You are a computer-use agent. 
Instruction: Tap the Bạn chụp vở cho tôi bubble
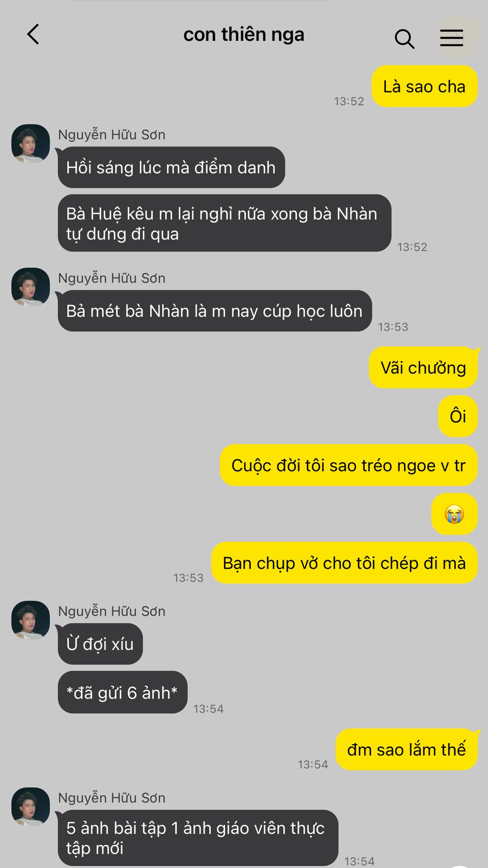(344, 563)
